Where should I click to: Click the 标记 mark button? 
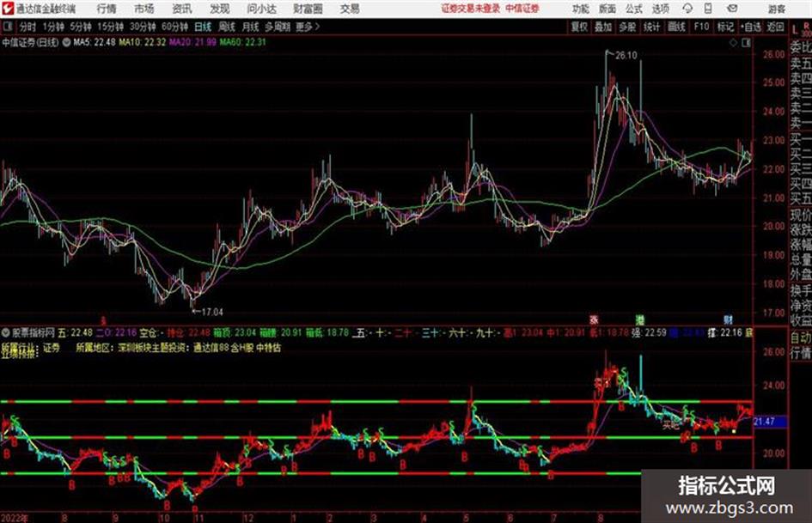tap(725, 27)
